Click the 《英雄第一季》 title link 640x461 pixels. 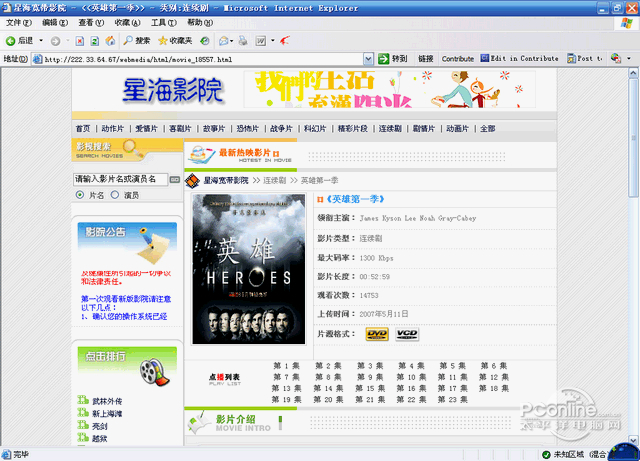(x=355, y=199)
